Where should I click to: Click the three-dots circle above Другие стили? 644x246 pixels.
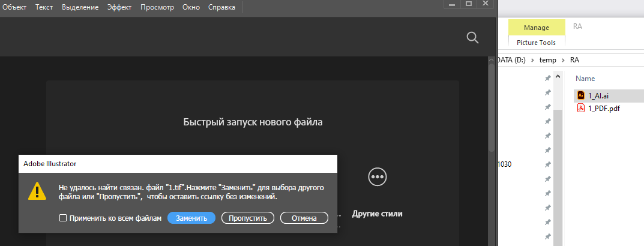[377, 176]
